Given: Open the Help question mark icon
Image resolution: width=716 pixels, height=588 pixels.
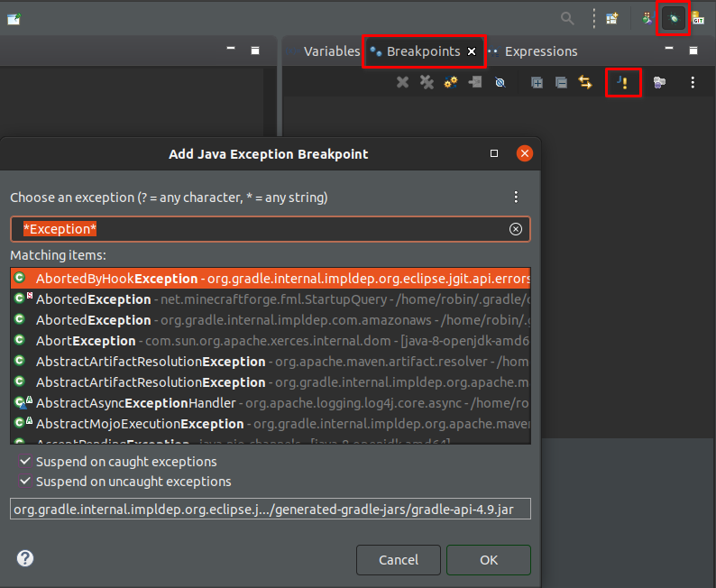Looking at the screenshot, I should tap(25, 558).
